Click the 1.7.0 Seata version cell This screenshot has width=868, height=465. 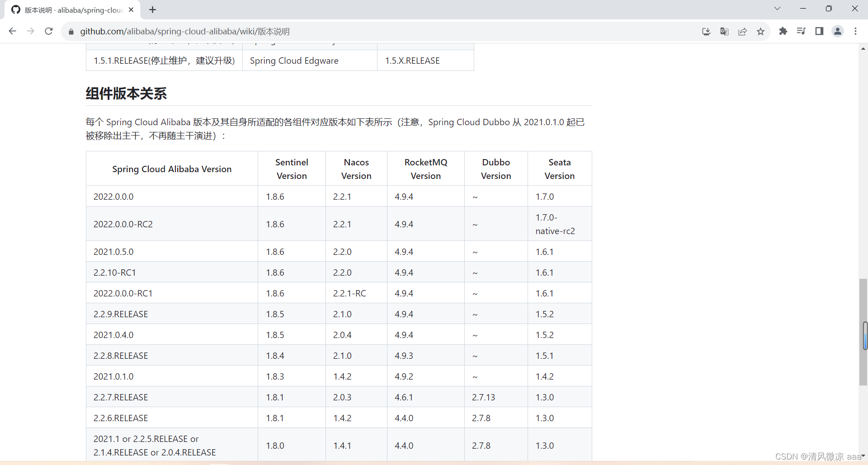click(560, 197)
